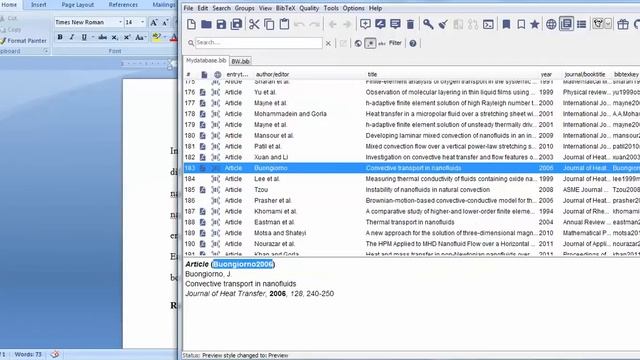
Task: Toggle Underline in Word ribbon
Action: pos(84,37)
